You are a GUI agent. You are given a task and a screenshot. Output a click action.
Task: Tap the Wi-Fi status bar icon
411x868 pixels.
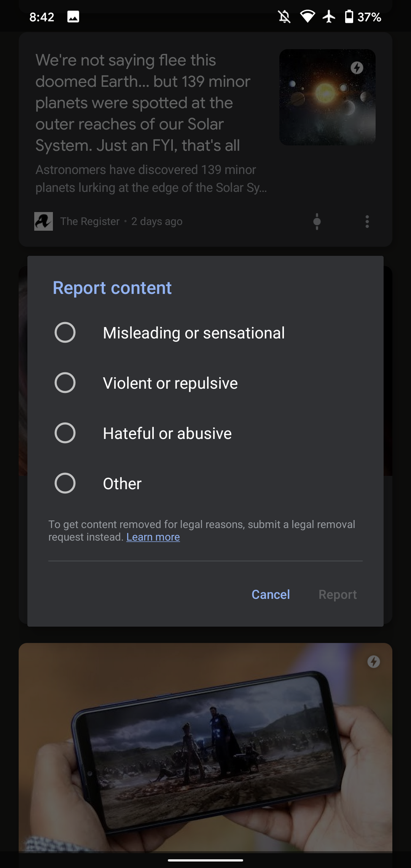pyautogui.click(x=307, y=16)
